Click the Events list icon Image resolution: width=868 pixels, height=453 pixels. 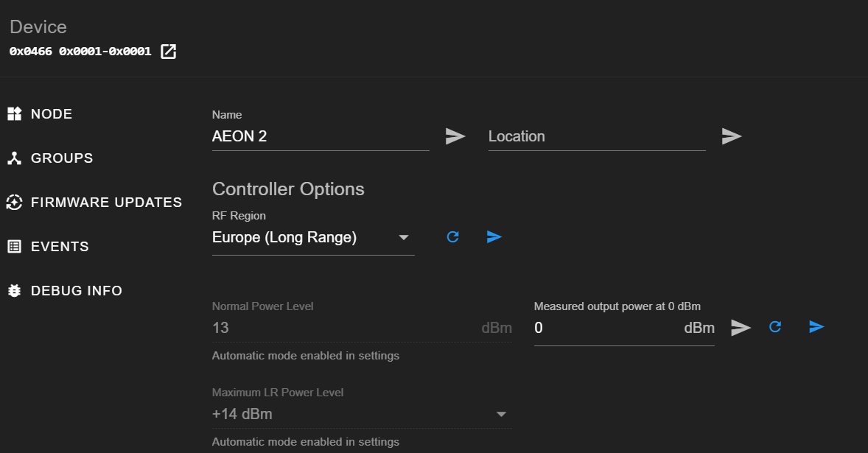click(15, 247)
